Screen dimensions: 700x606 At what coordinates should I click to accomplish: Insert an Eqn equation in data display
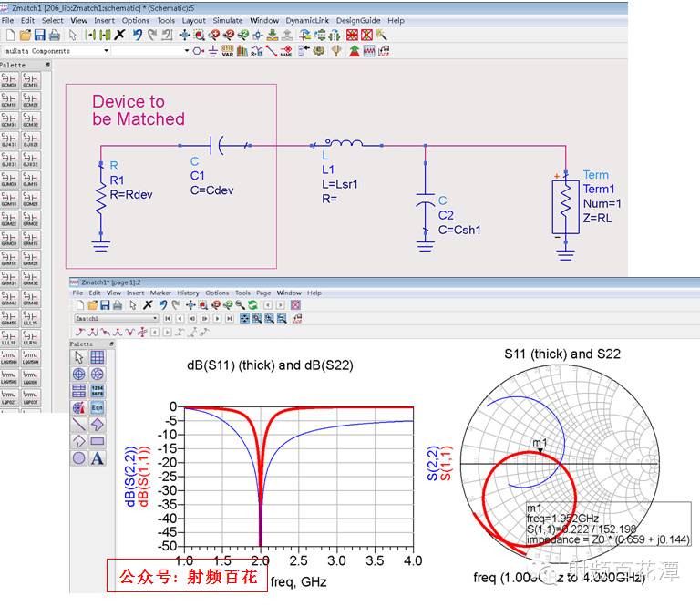click(x=98, y=407)
